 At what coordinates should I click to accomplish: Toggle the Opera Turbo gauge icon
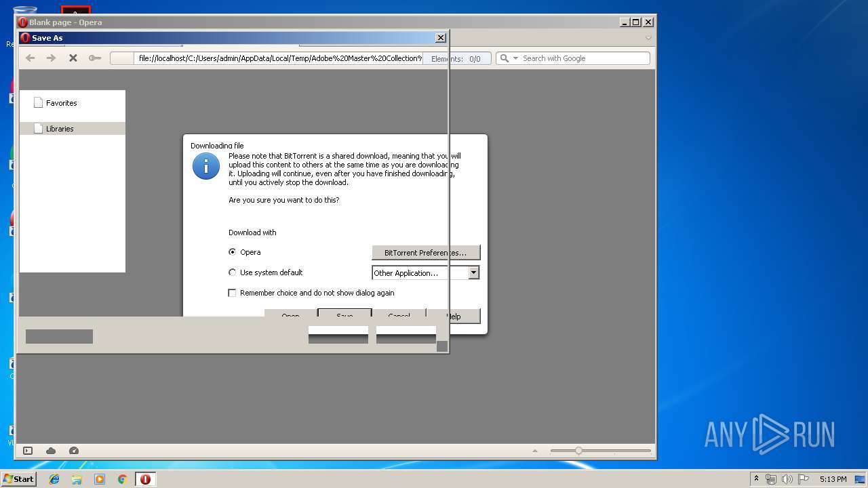pos(74,451)
